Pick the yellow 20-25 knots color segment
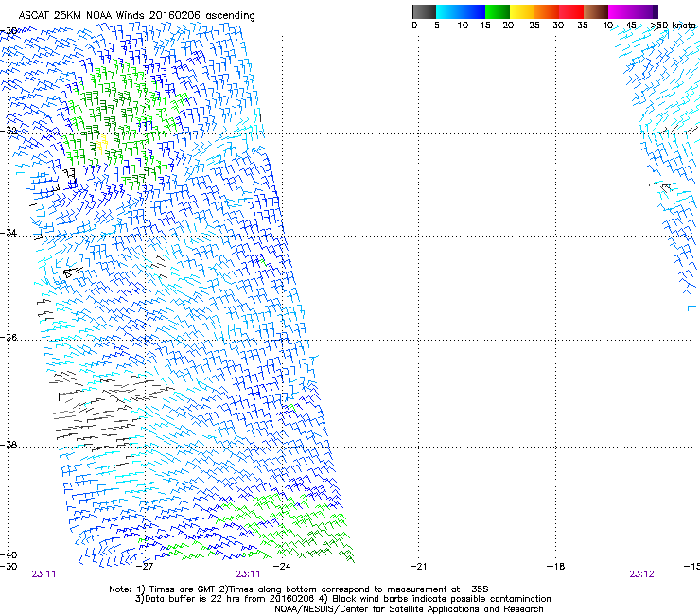This screenshot has width=700, height=615. pos(522,11)
